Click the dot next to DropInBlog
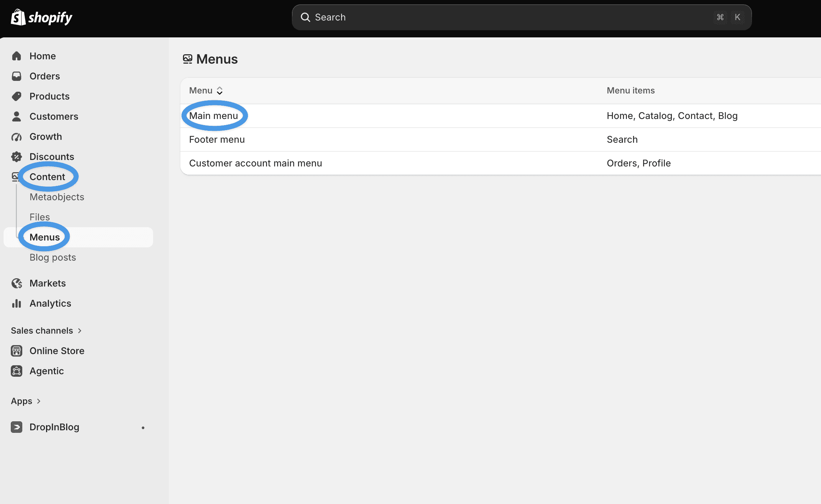This screenshot has width=821, height=504. click(143, 427)
